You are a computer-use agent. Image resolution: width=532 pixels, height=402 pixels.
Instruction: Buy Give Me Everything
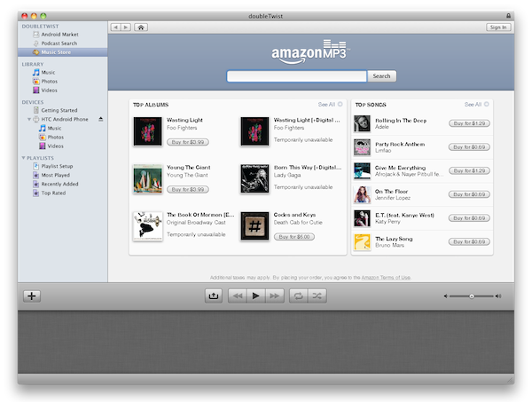click(469, 170)
